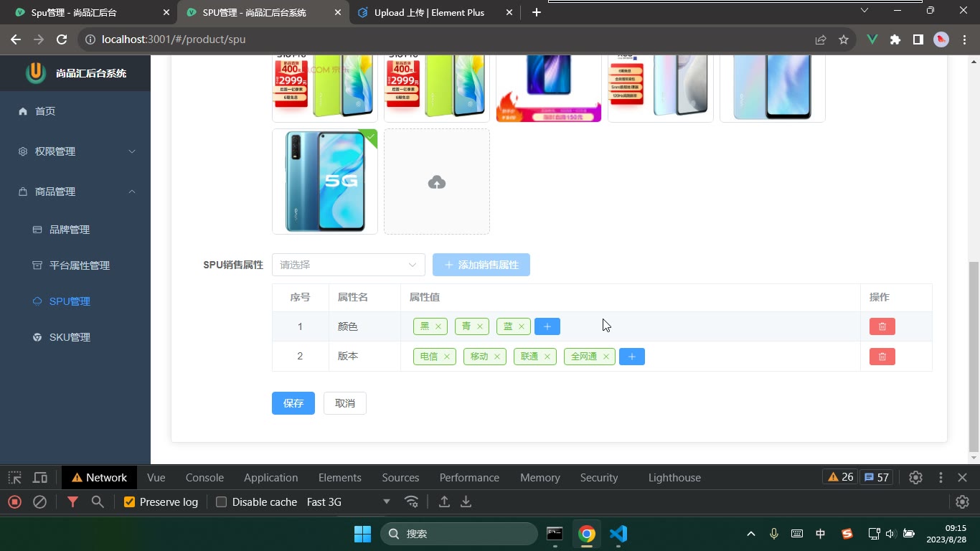
Task: Remove the 青 color tag
Action: pos(480,326)
